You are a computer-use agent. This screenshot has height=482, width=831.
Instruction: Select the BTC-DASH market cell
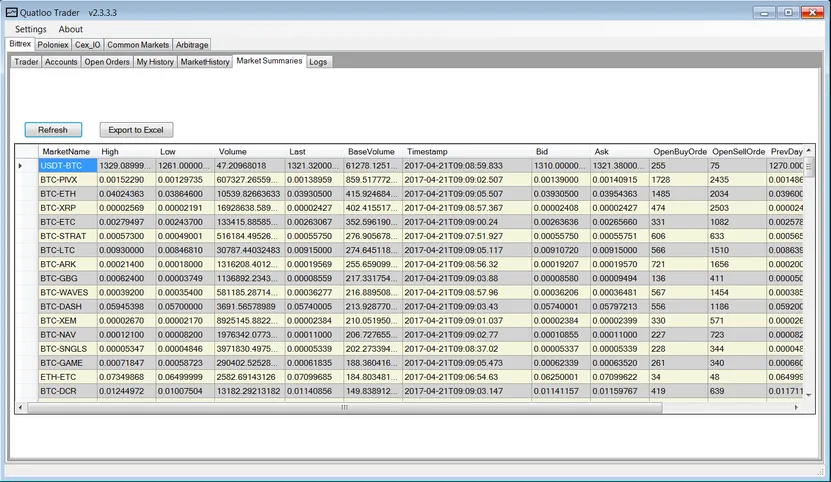[68, 306]
